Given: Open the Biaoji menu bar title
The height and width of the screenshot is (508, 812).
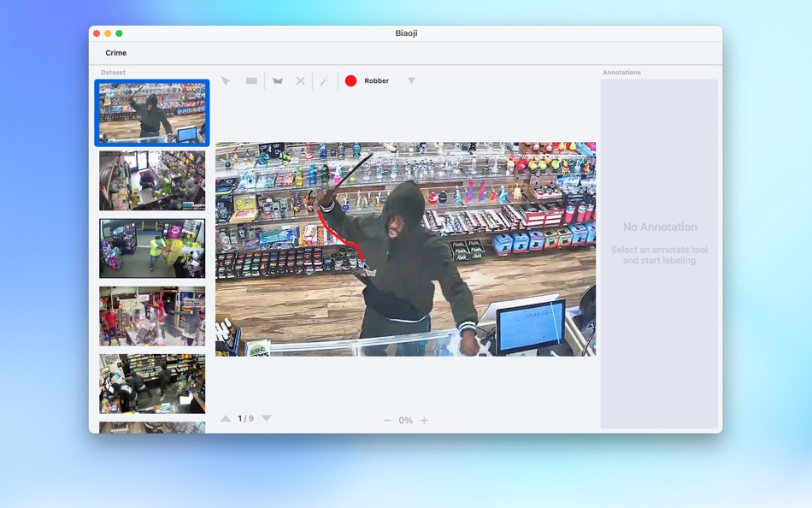Looking at the screenshot, I should coord(404,34).
